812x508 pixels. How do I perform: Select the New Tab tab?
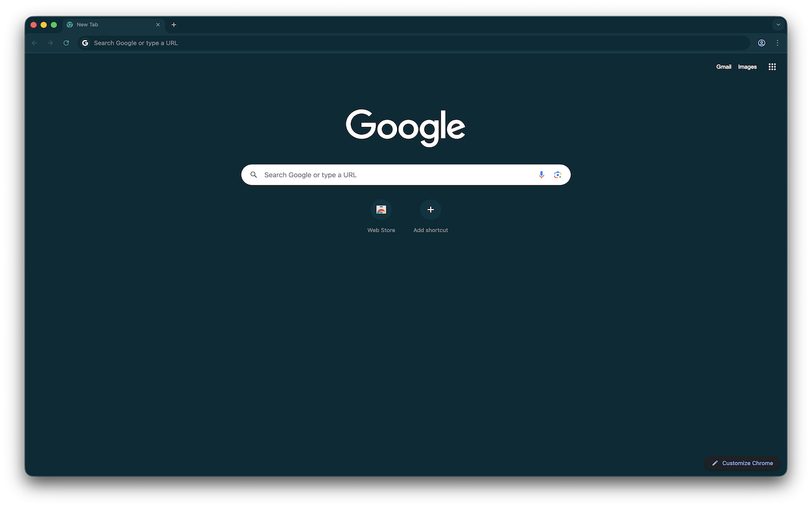(114, 25)
